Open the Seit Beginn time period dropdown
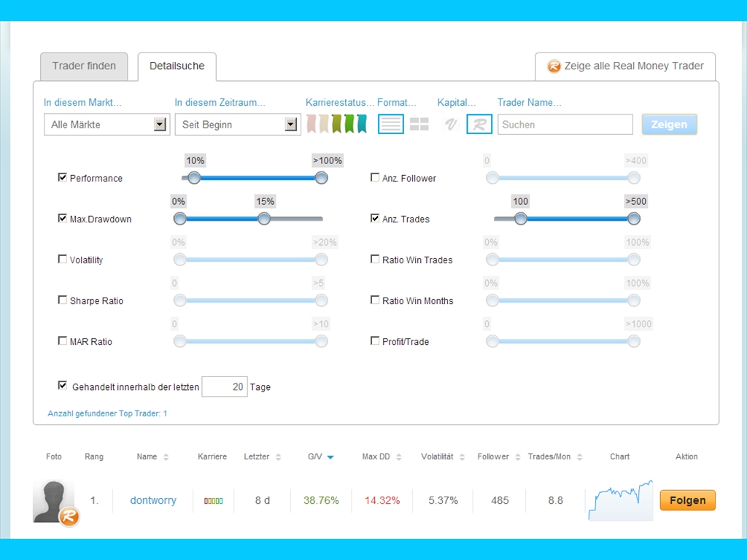The width and height of the screenshot is (747, 560). coord(237,125)
